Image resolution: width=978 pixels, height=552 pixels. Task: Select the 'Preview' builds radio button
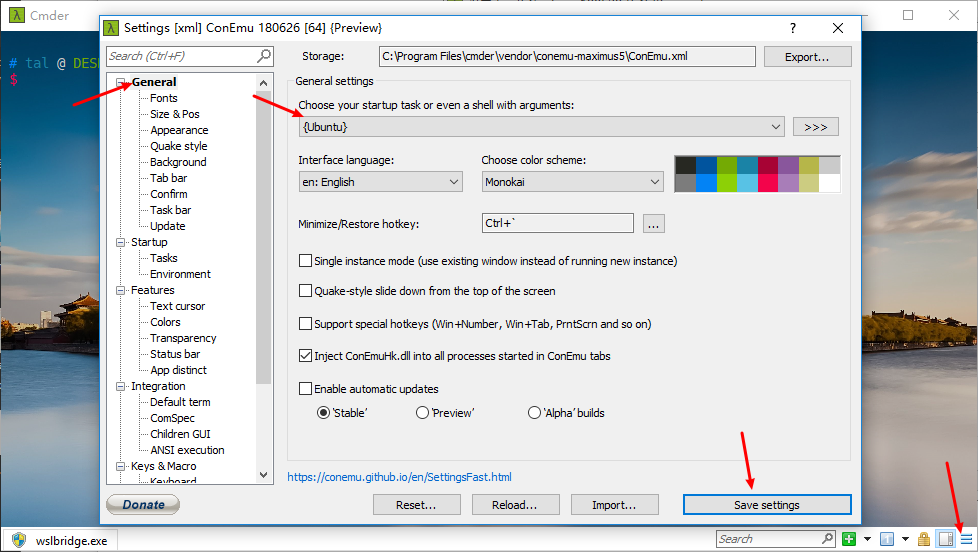(x=422, y=413)
